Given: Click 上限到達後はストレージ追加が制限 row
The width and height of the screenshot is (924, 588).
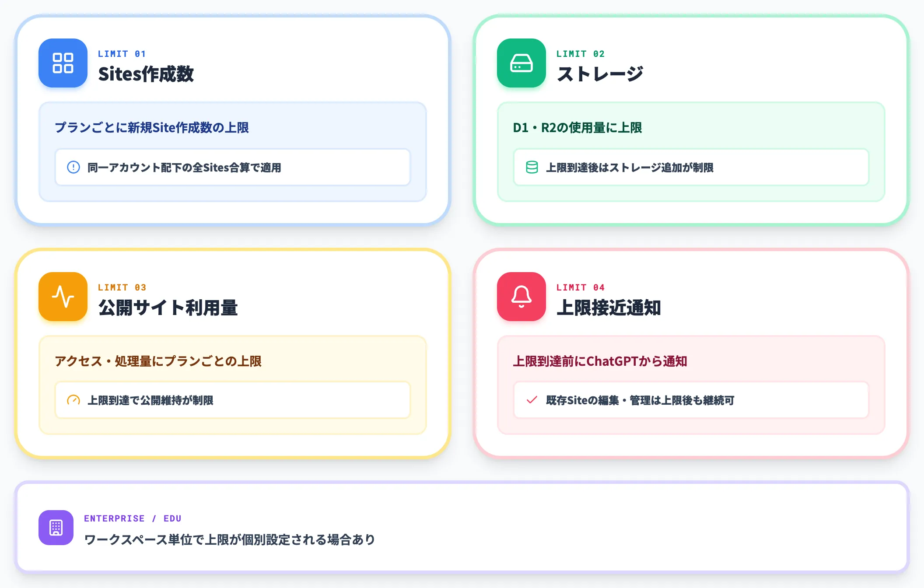Looking at the screenshot, I should tap(691, 167).
